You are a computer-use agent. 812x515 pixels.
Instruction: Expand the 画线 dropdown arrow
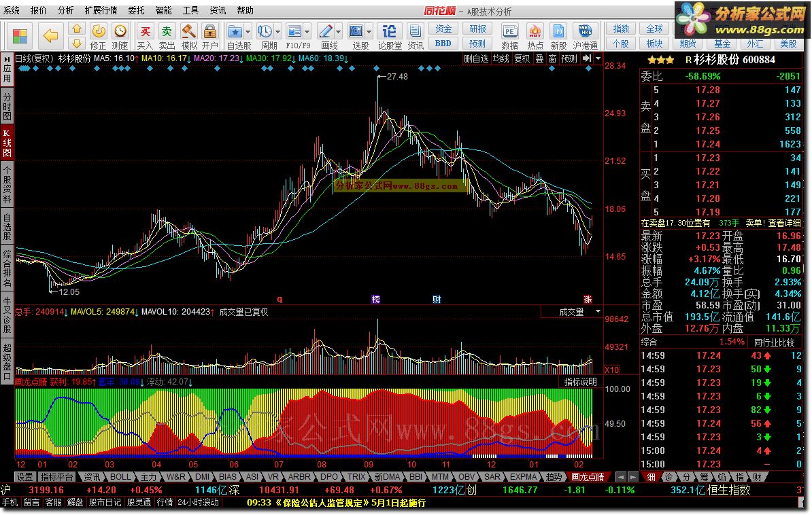click(x=338, y=32)
